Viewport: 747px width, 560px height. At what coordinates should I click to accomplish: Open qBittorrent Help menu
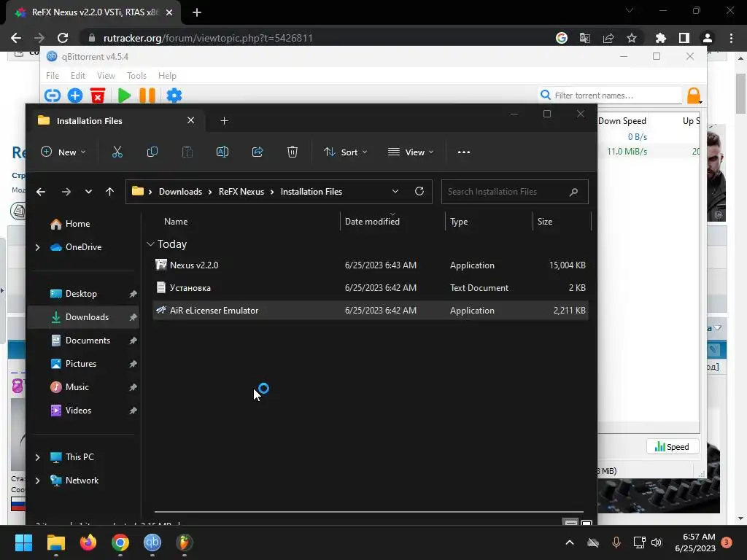(x=167, y=76)
